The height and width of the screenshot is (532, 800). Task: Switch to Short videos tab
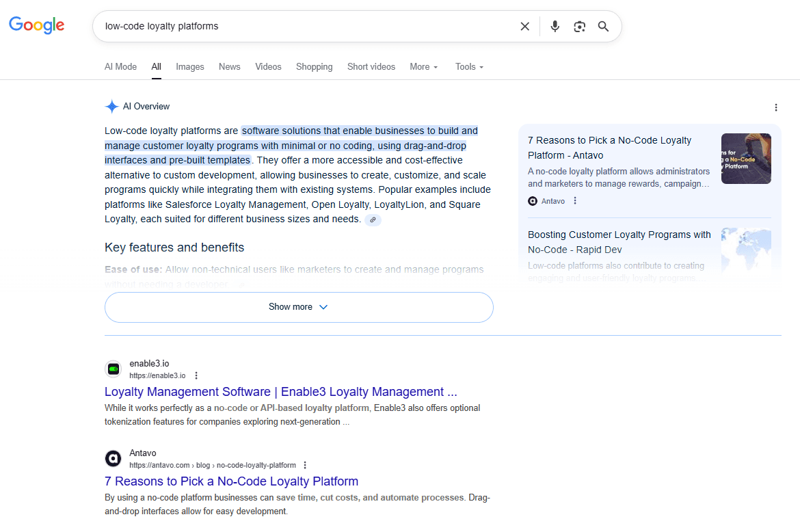[371, 67]
